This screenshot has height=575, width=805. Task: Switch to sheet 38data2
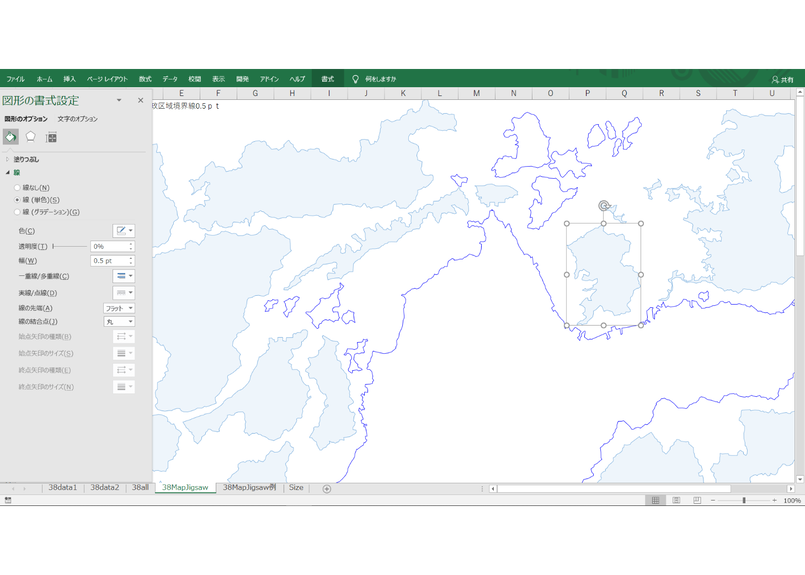[x=105, y=488]
